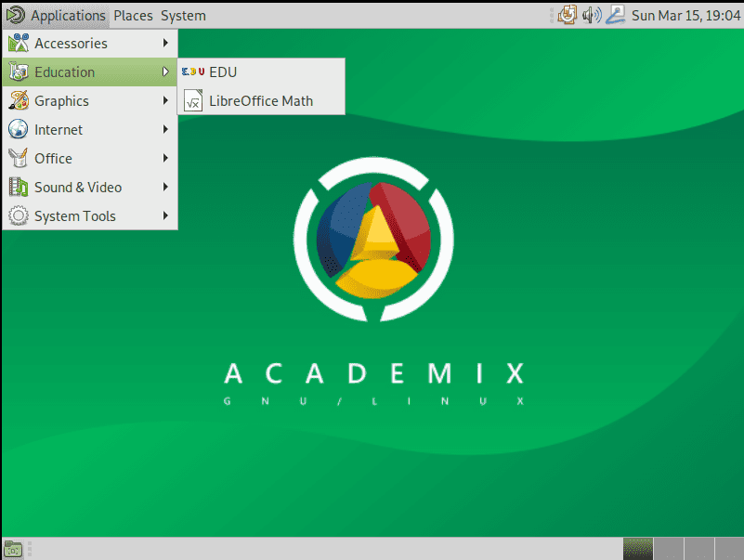This screenshot has width=744, height=560.
Task: Open the System Tools category
Action: point(90,216)
